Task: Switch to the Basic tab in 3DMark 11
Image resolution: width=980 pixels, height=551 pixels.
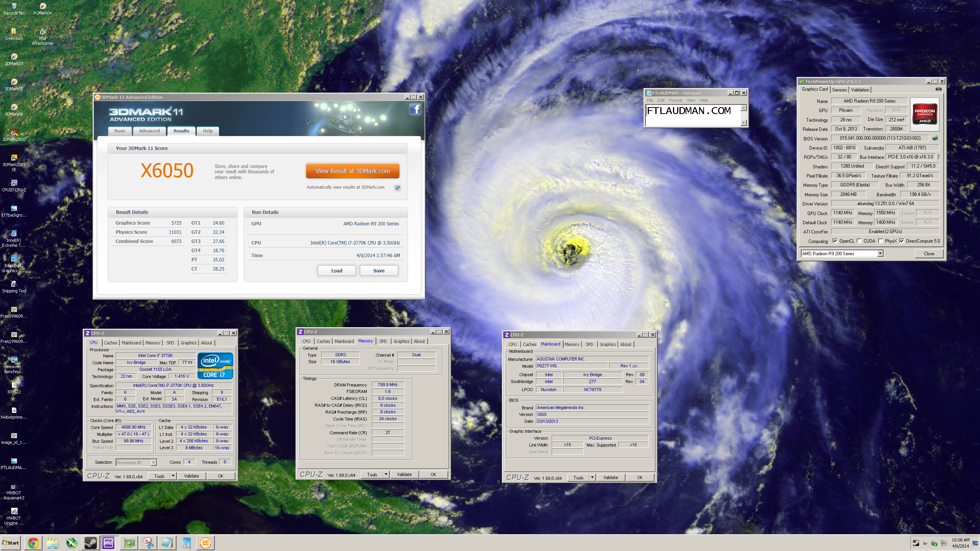Action: 120,131
